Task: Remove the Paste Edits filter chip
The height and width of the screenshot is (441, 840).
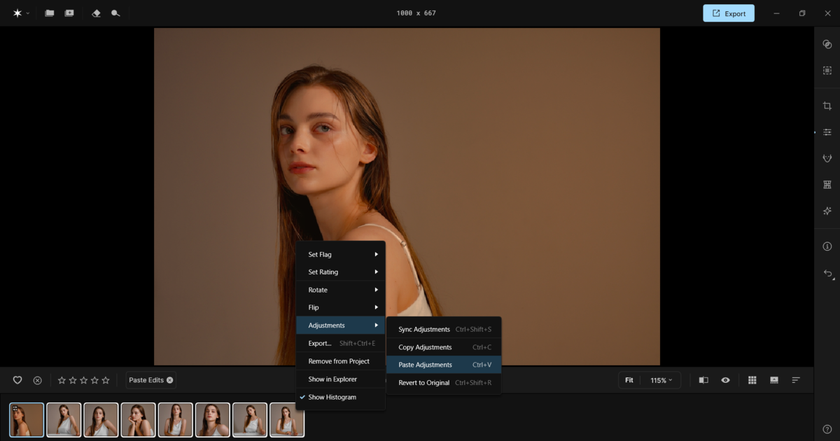Action: click(x=170, y=380)
